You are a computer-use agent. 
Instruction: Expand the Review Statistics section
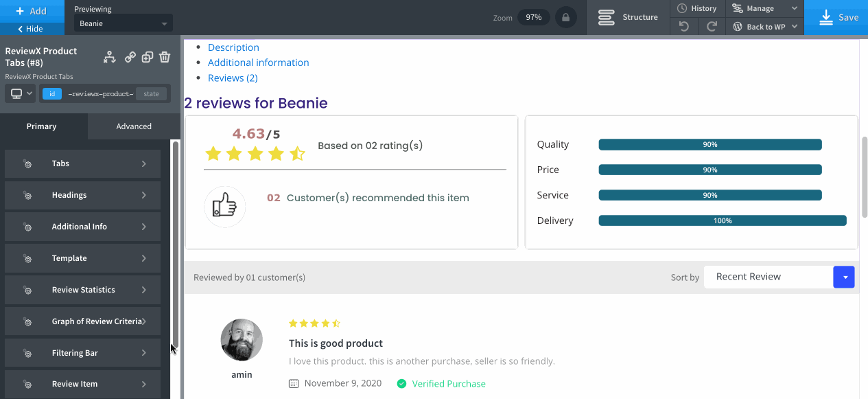tap(83, 290)
